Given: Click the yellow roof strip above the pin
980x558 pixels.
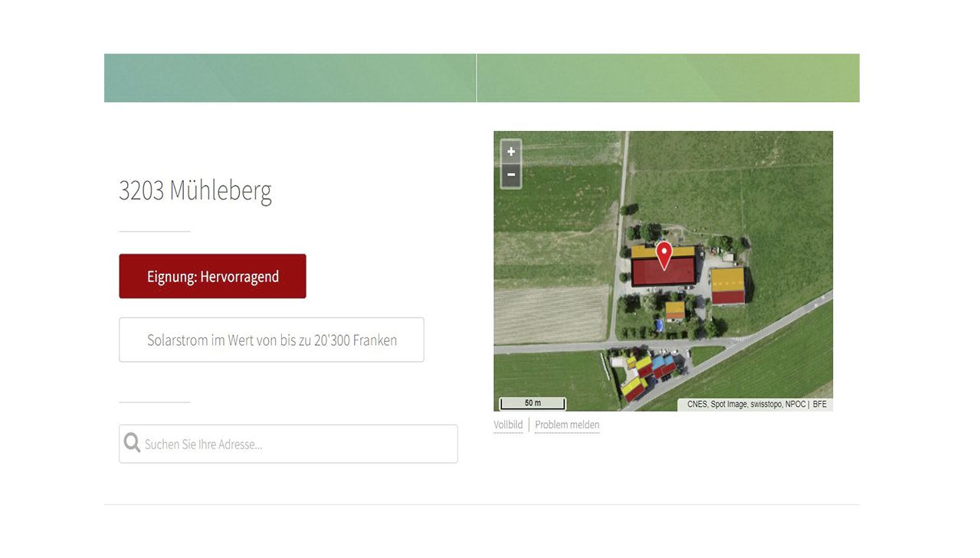Looking at the screenshot, I should coord(644,251).
